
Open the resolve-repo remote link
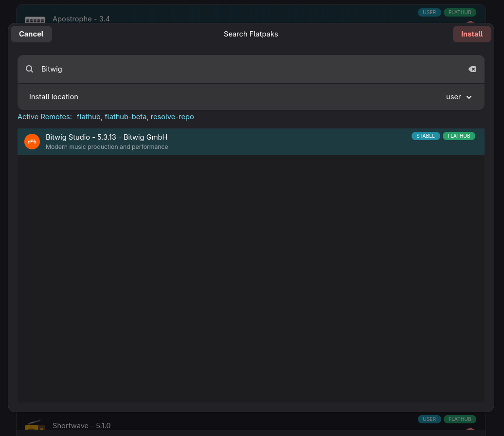click(172, 117)
